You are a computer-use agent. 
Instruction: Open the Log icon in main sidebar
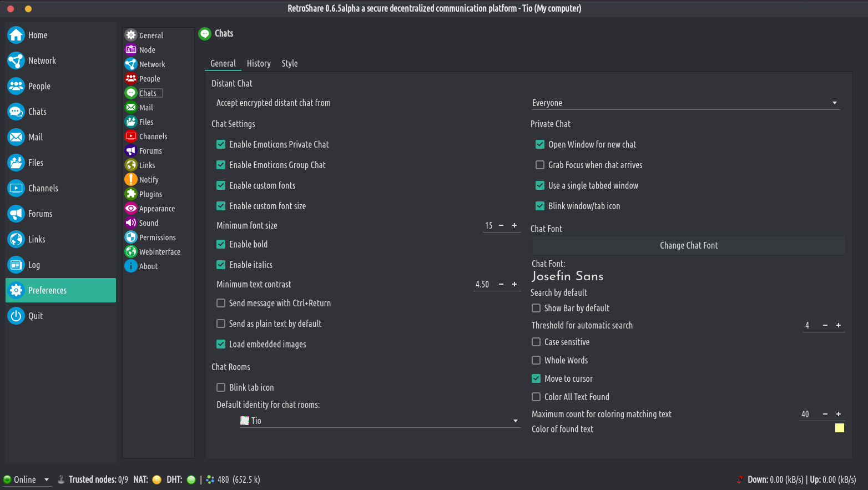point(16,265)
